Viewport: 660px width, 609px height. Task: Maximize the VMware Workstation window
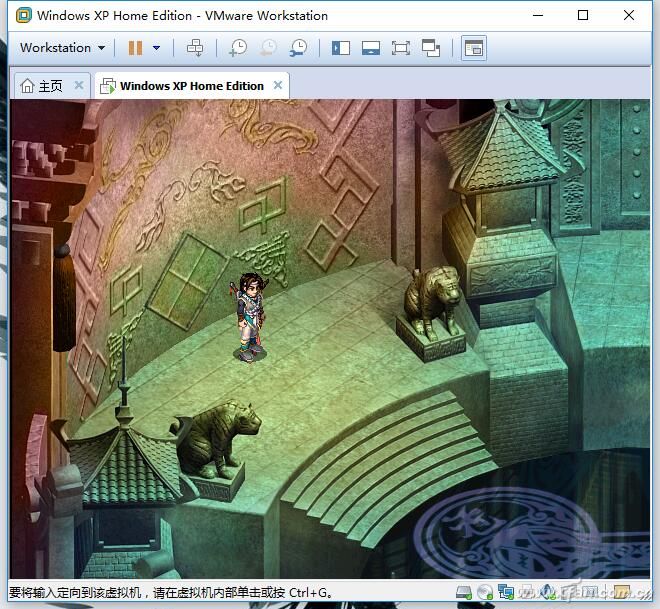[x=583, y=15]
